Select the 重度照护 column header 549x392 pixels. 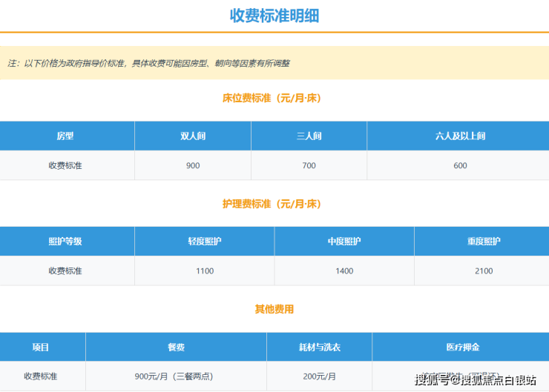[x=484, y=242]
